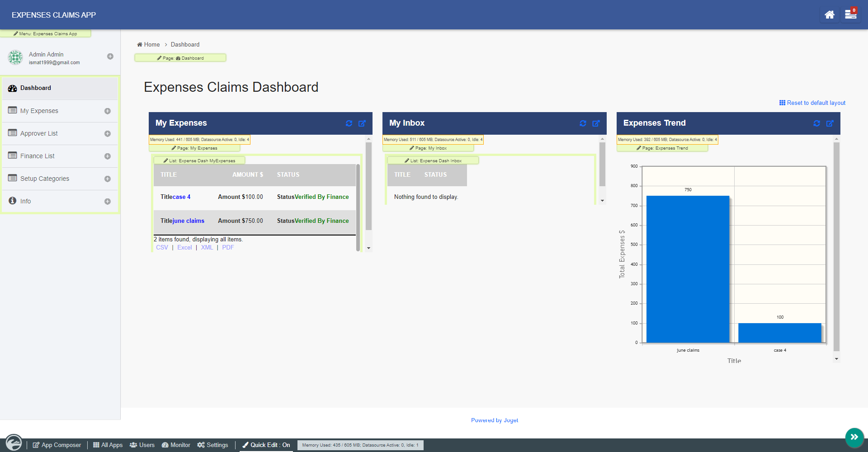Edit the Page: My Expenses quick-edit tag
Screen dimensions: 868x452
(194, 148)
